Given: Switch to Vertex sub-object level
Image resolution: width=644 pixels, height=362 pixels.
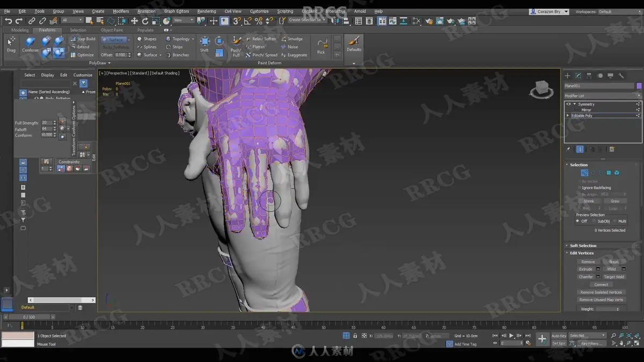Looking at the screenshot, I should 584,173.
